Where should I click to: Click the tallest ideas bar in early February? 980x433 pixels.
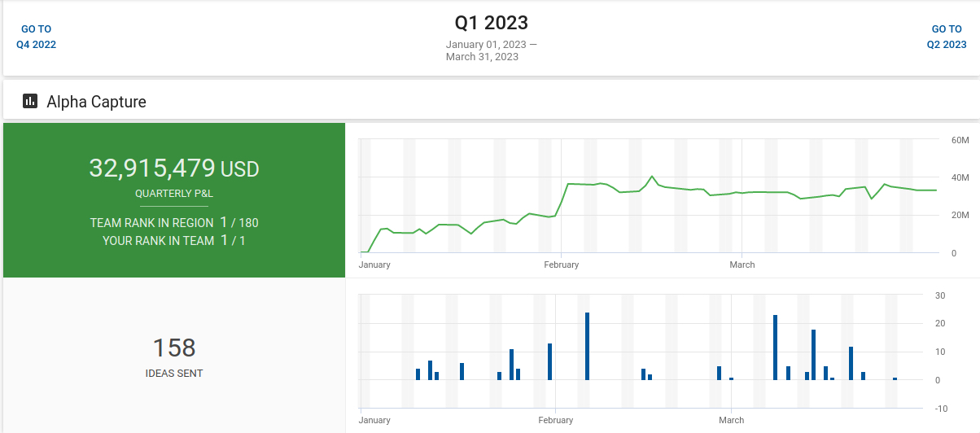tap(587, 346)
